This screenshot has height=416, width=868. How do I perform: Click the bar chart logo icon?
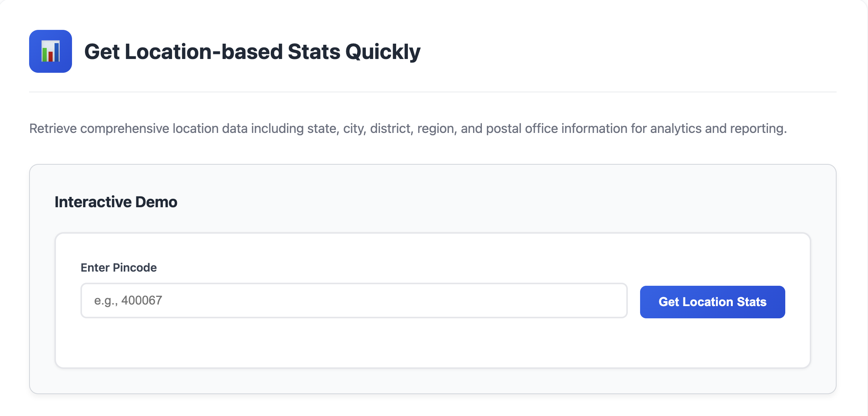click(x=51, y=51)
